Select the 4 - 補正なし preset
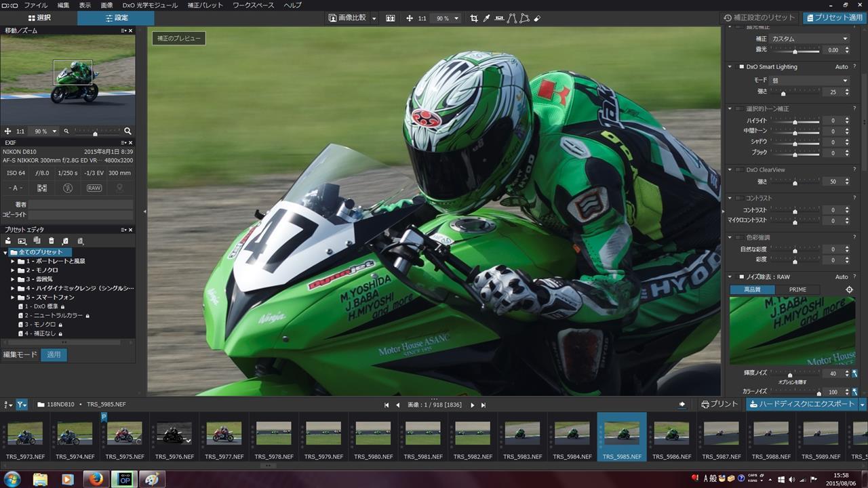The height and width of the screenshot is (488, 868). coord(42,333)
